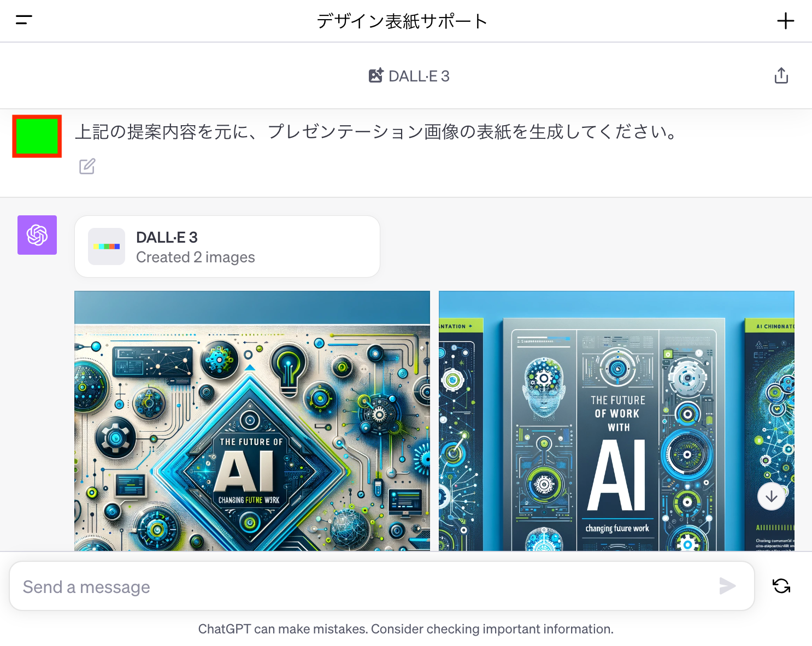Select the Japanese user prompt text
Image resolution: width=812 pixels, height=646 pixels.
(377, 132)
